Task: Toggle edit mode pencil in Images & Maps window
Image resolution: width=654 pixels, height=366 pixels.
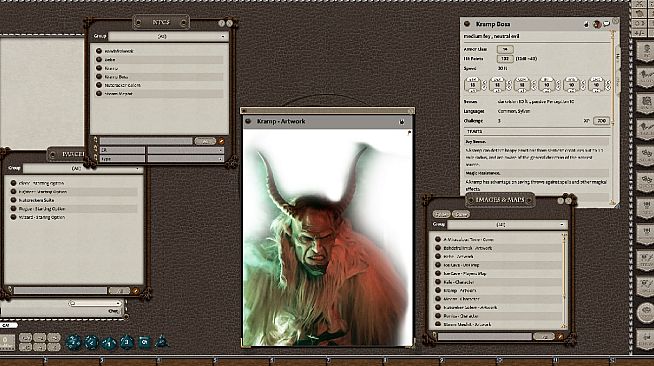Action: click(x=561, y=336)
